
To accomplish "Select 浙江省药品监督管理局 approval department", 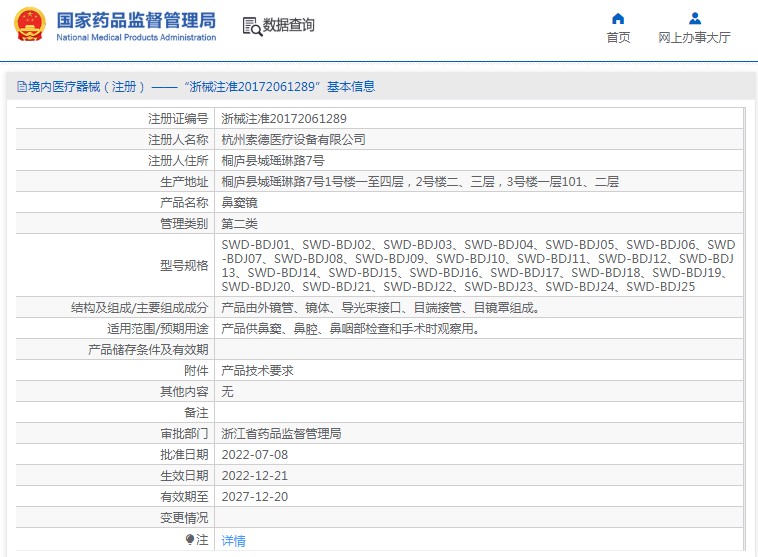I will point(281,434).
